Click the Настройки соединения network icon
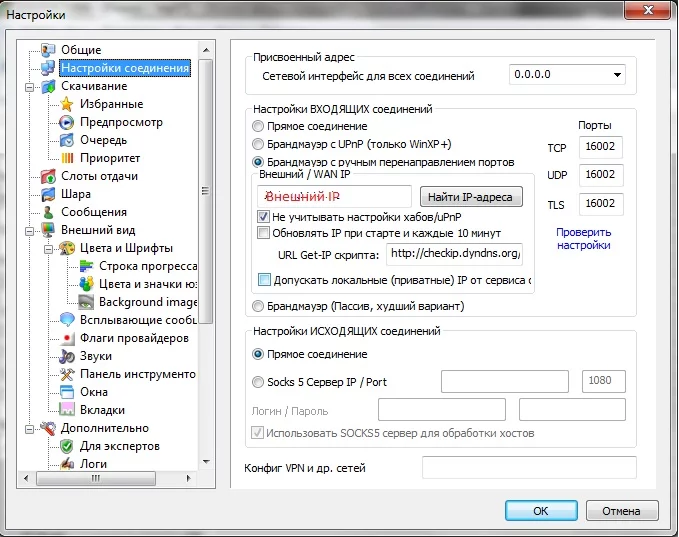The image size is (679, 537). [x=48, y=68]
